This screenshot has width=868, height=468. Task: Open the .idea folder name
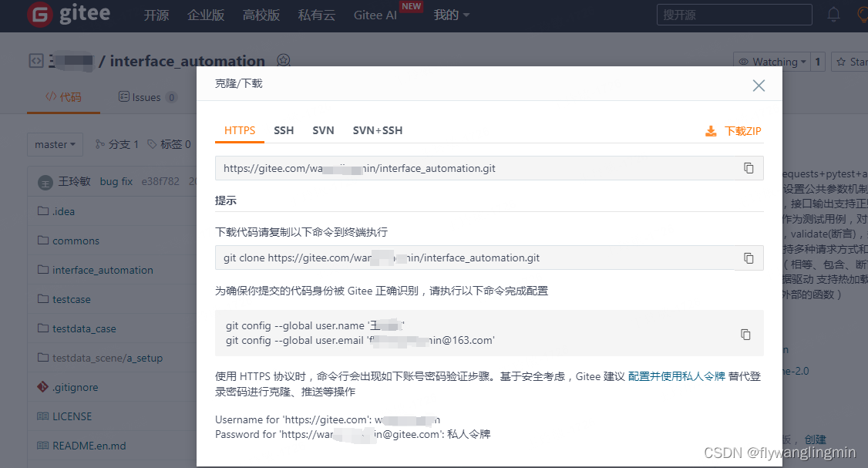click(64, 211)
